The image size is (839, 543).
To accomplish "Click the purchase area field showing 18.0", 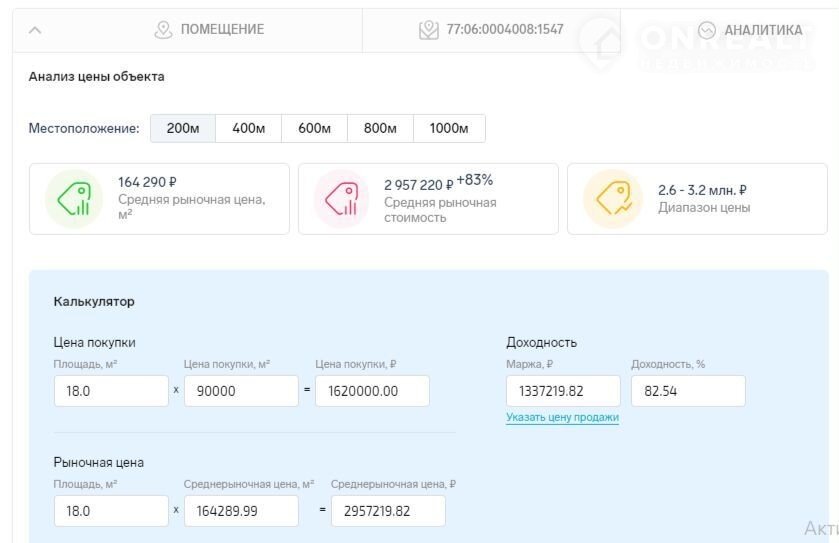I will click(x=111, y=391).
